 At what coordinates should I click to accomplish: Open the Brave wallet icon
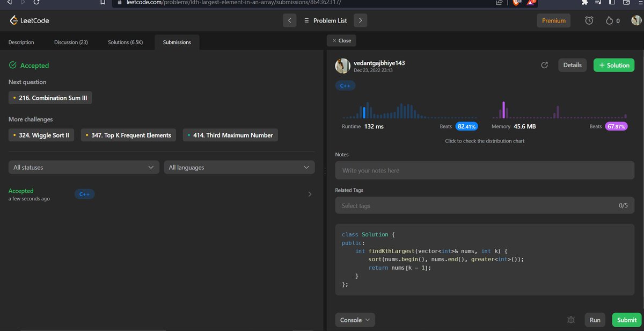tap(626, 3)
